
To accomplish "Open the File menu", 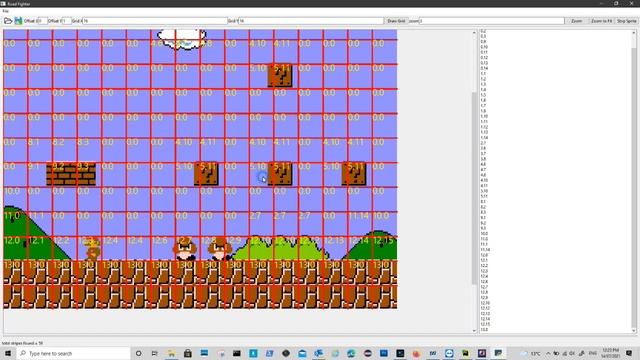I will (x=6, y=11).
